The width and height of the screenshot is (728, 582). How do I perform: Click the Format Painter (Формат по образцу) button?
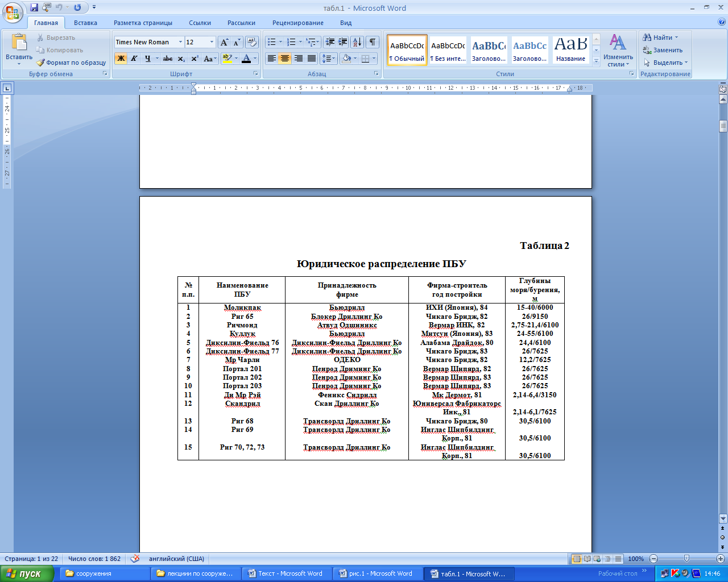(x=72, y=63)
